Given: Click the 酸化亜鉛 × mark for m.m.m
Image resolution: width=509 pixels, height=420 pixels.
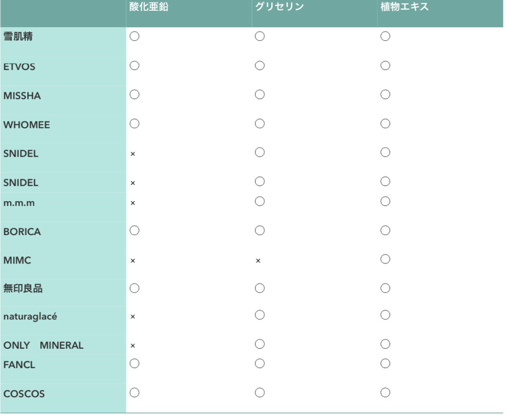Looking at the screenshot, I should pyautogui.click(x=133, y=203).
